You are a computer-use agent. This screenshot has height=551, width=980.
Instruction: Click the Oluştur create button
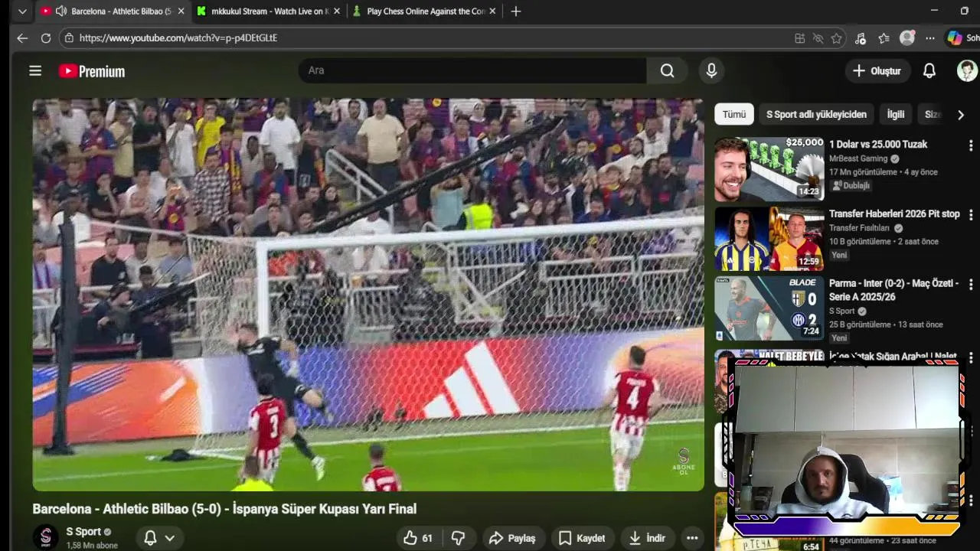[877, 71]
